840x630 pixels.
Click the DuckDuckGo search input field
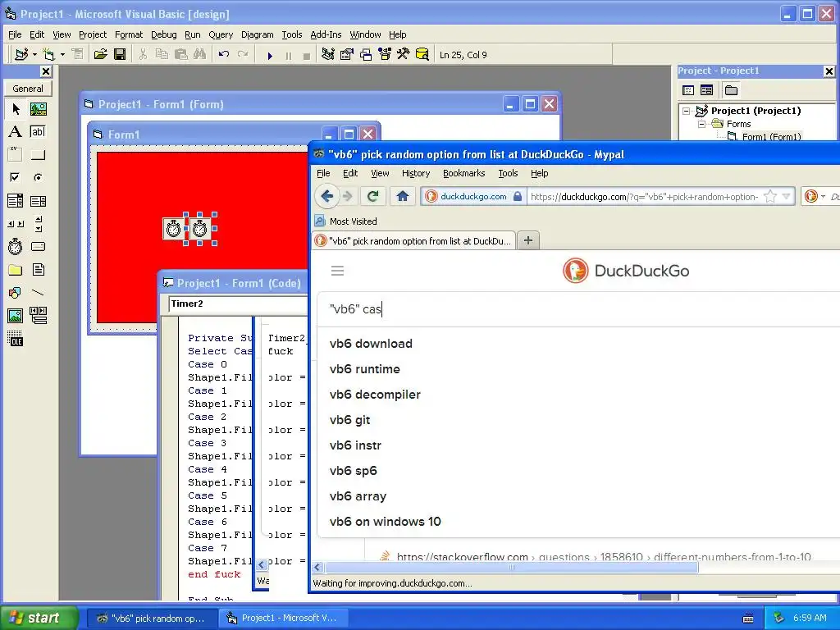point(578,309)
